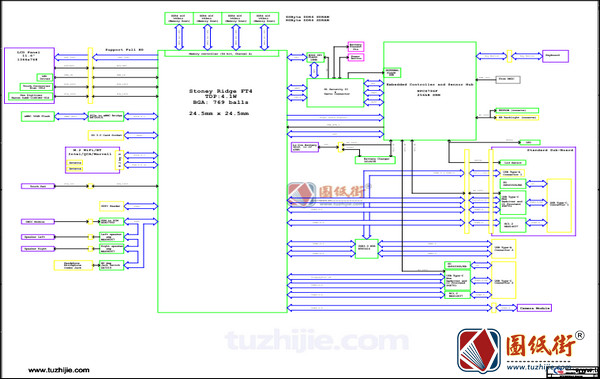Click the Lid Sensor block
This screenshot has height=379, width=600.
tap(513, 163)
